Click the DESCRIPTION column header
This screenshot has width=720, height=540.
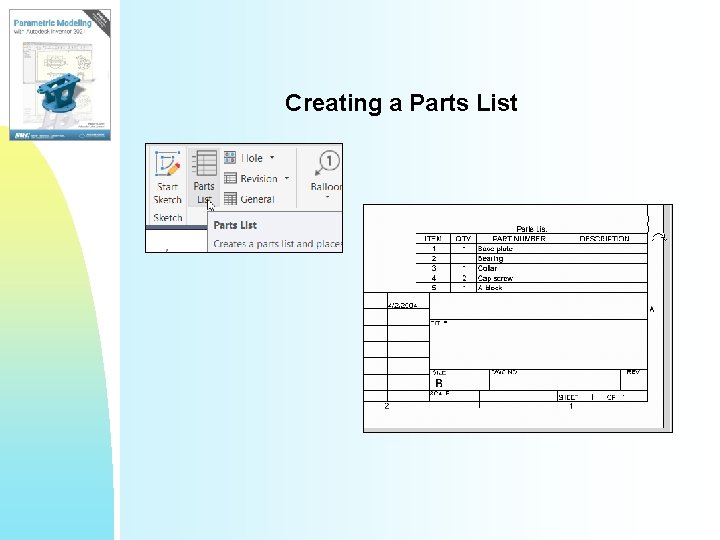pyautogui.click(x=604, y=238)
